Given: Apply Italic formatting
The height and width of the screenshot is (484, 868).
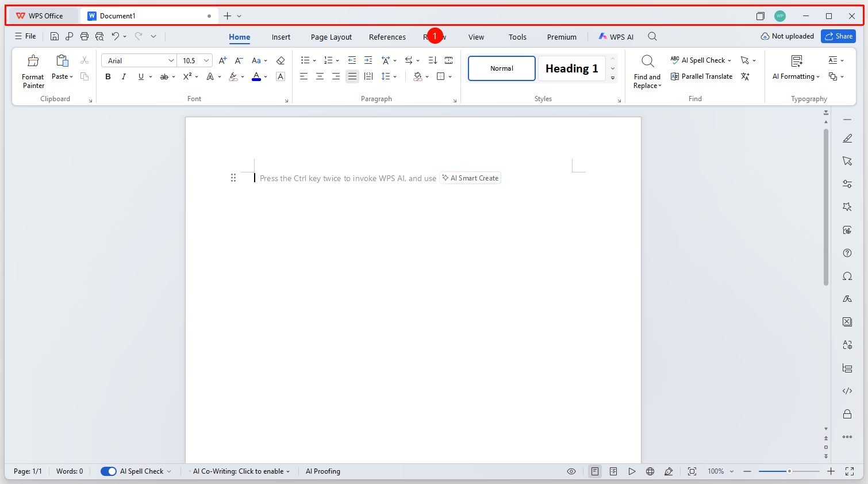Looking at the screenshot, I should coord(124,76).
